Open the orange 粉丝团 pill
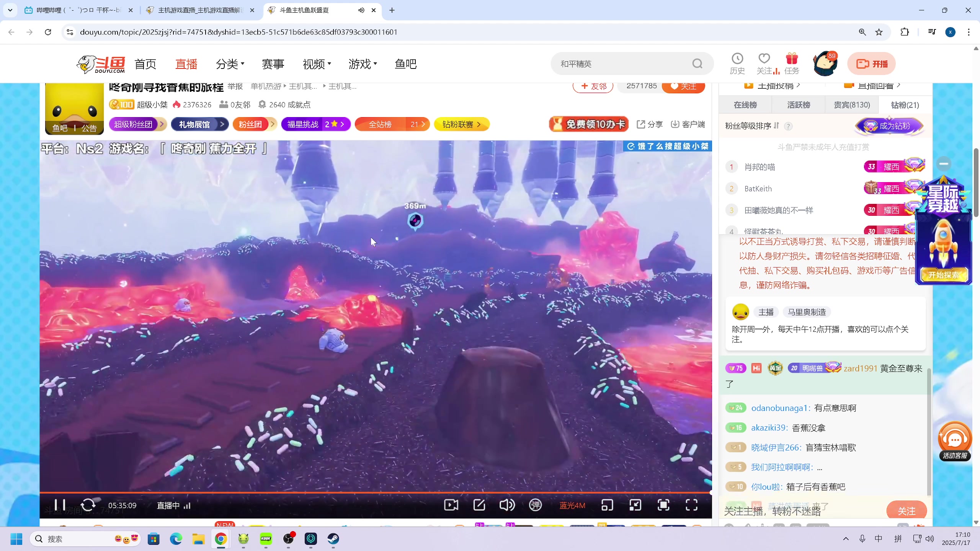The height and width of the screenshot is (551, 980). (255, 124)
